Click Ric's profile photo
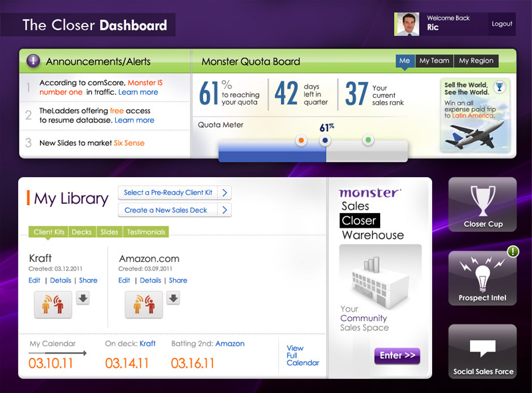Screen dimensions: 532x393 pos(406,24)
